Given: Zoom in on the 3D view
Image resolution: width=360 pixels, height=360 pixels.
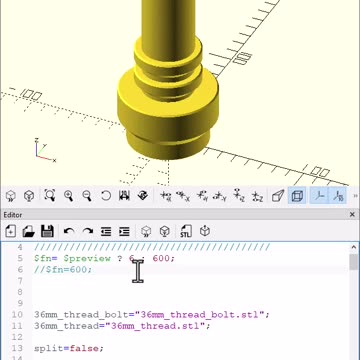Looking at the screenshot, I should point(68,196).
